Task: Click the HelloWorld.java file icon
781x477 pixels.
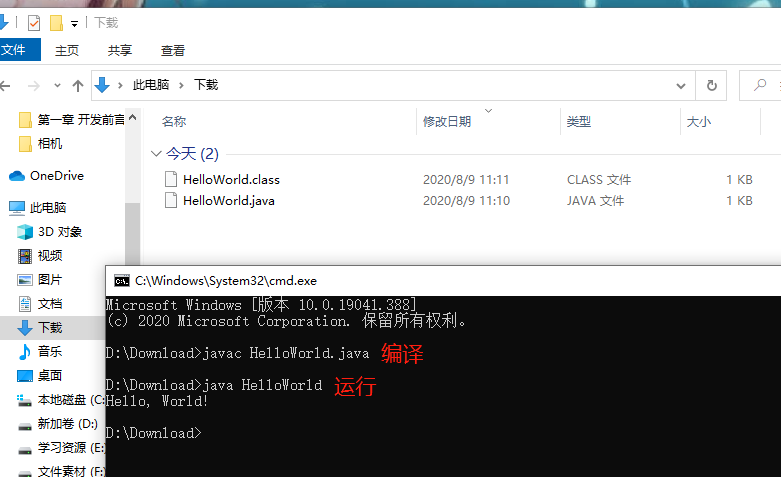Action: tap(171, 200)
